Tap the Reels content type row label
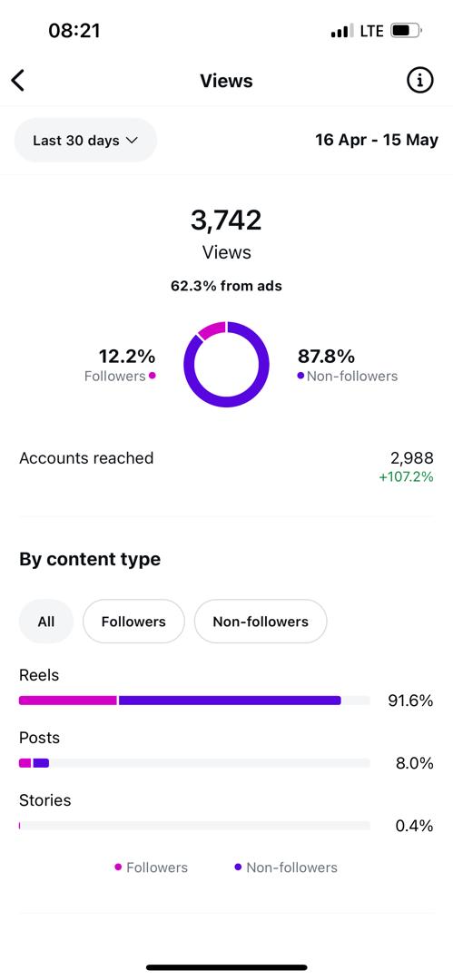The height and width of the screenshot is (980, 453). click(x=39, y=675)
